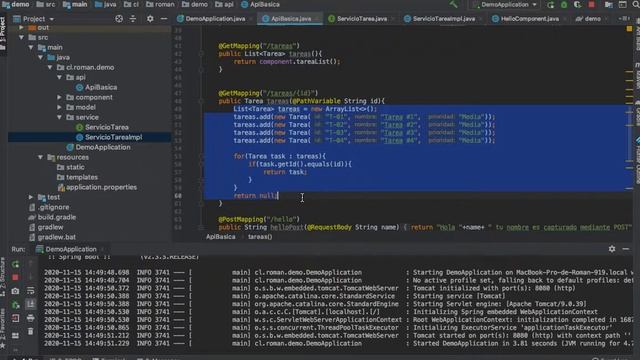Expand the out folder
Image resolution: width=640 pixels, height=360 pixels.
tap(21, 27)
